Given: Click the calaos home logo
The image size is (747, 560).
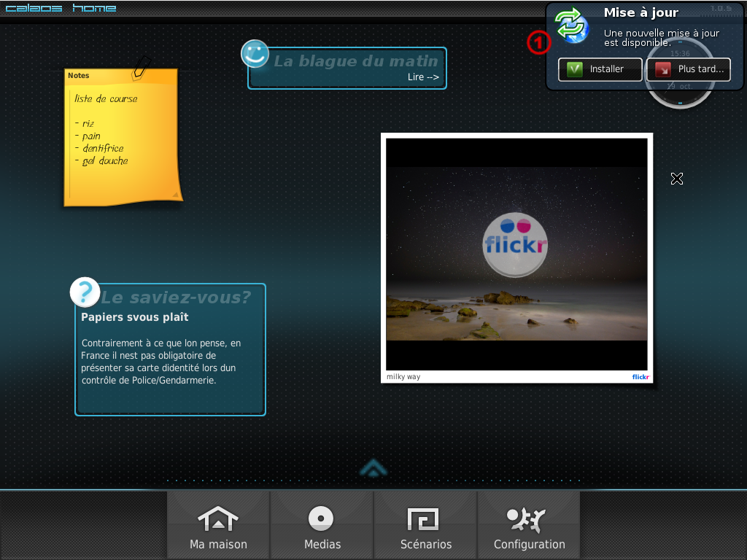Looking at the screenshot, I should coord(61,8).
